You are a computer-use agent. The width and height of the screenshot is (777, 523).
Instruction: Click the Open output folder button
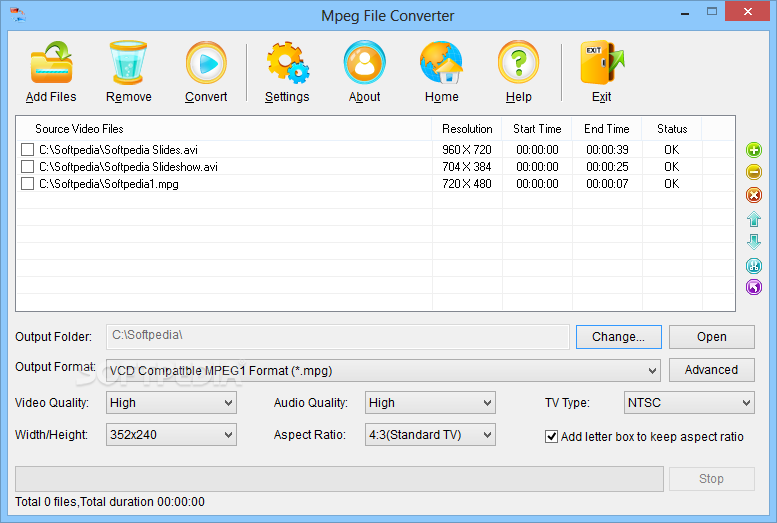point(712,337)
